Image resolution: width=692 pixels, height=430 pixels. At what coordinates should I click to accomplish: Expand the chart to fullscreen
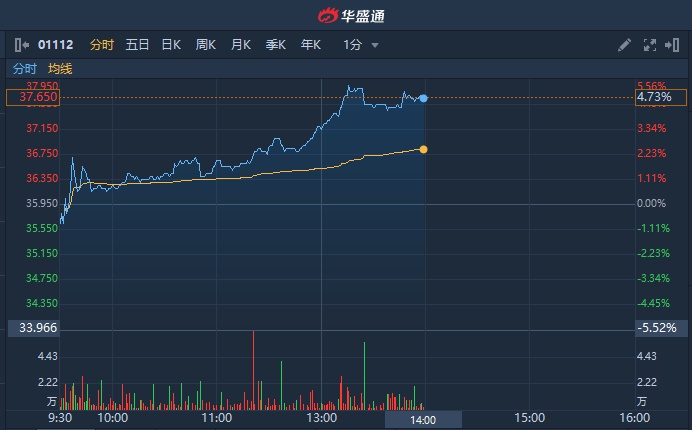649,45
